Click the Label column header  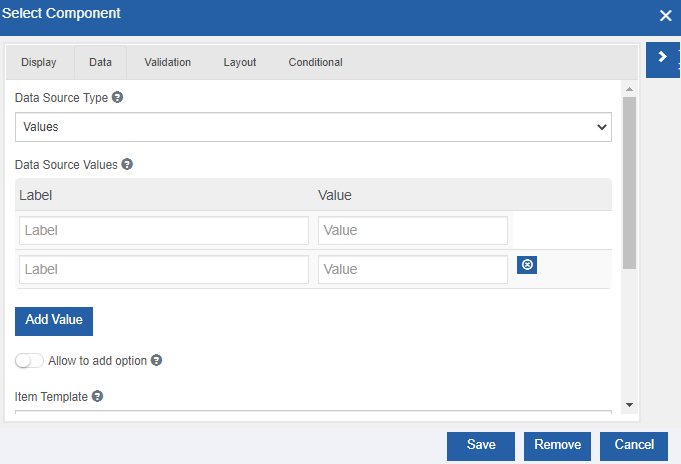tap(36, 195)
